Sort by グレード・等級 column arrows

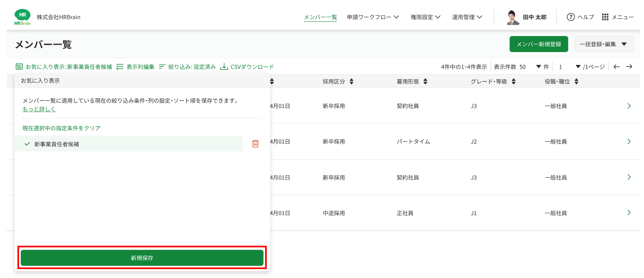[x=514, y=82]
